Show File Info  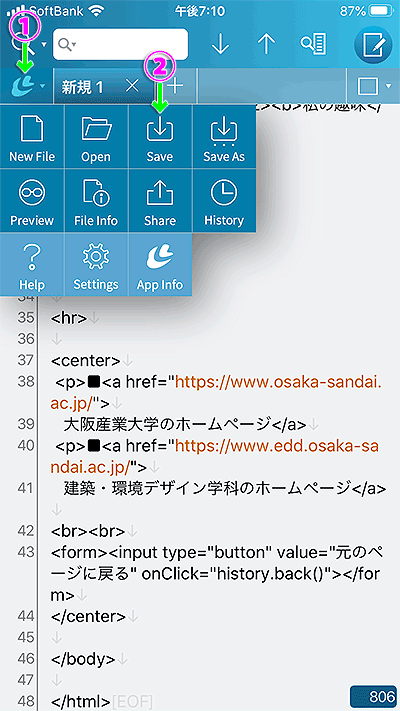click(x=96, y=200)
